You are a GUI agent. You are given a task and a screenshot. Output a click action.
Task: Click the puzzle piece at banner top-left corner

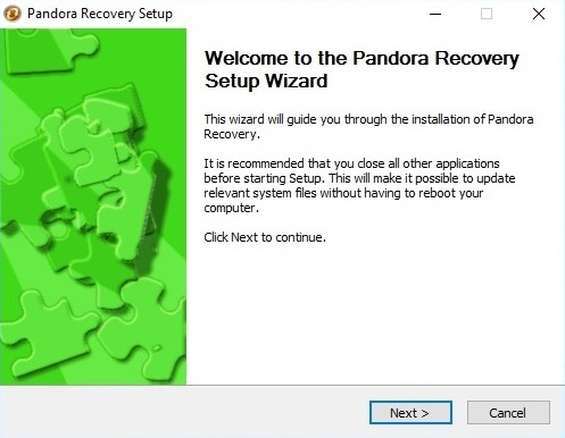[50, 49]
